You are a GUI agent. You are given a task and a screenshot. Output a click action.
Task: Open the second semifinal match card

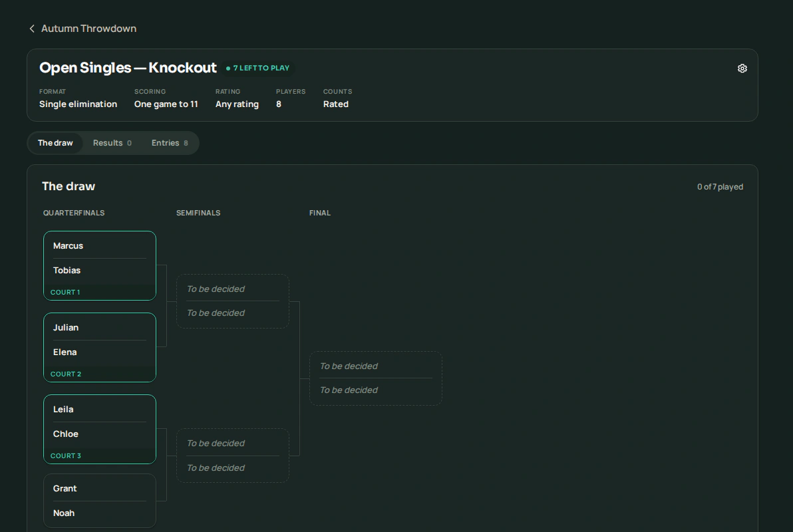233,456
